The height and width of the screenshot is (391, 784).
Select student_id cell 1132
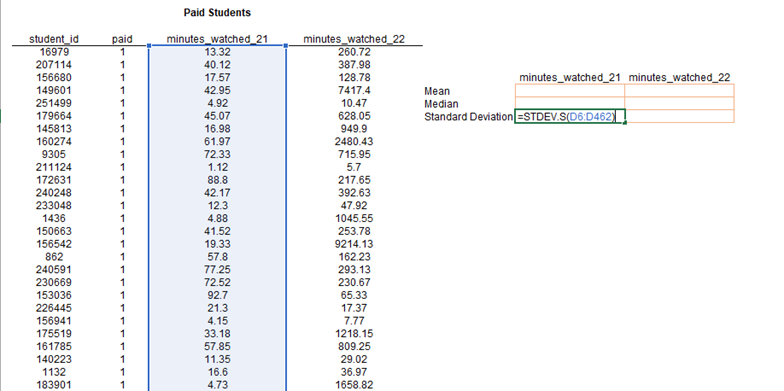pos(54,372)
